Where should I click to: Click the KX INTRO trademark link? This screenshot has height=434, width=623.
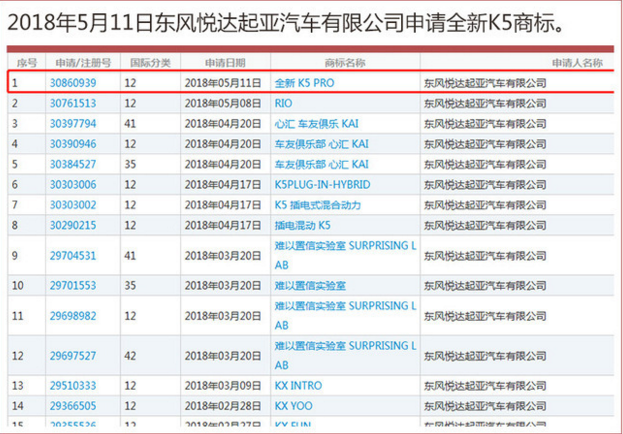click(x=298, y=386)
